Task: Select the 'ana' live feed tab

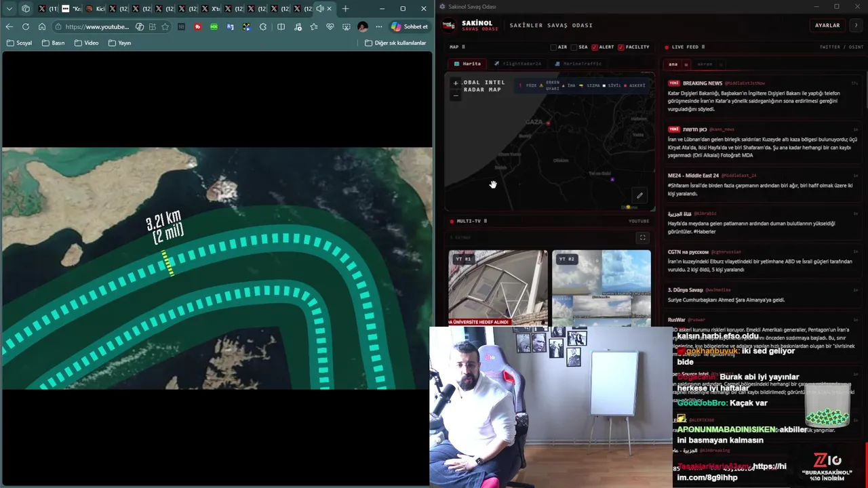Action: (673, 64)
